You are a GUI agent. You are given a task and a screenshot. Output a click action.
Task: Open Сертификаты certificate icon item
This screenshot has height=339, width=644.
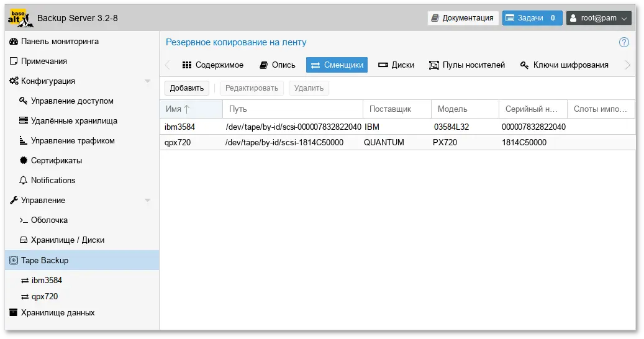pyautogui.click(x=24, y=161)
